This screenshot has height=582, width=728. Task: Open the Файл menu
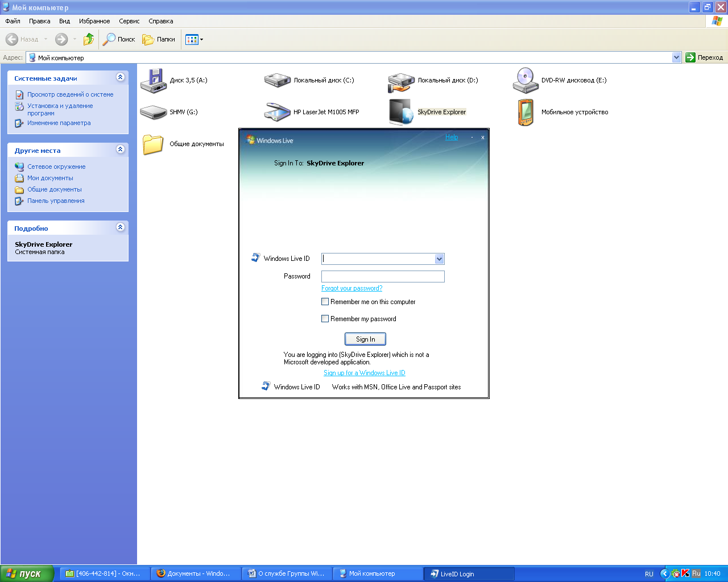point(13,21)
